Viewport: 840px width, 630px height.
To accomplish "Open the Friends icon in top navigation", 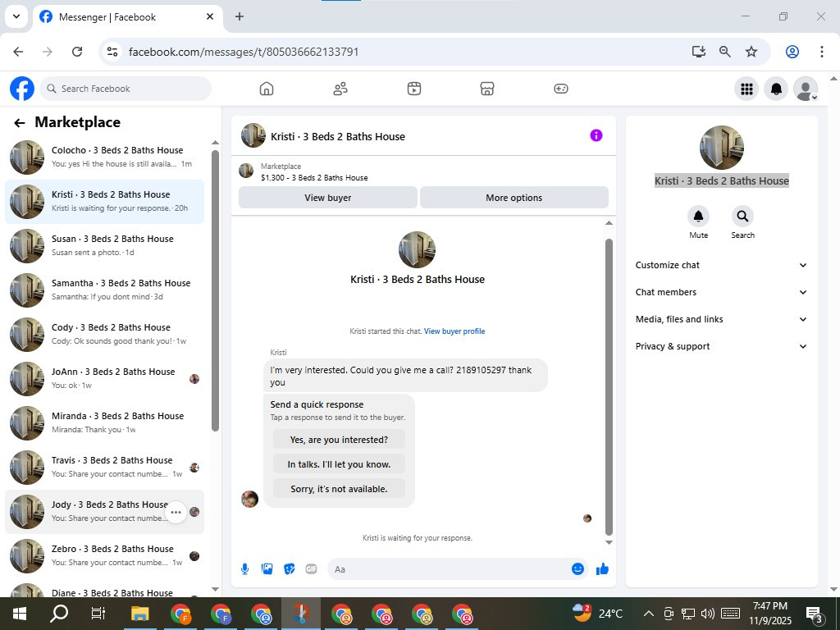I will pos(340,89).
